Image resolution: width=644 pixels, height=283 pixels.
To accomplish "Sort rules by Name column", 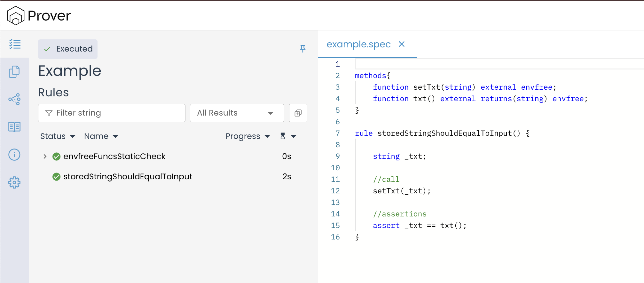I will (x=101, y=136).
